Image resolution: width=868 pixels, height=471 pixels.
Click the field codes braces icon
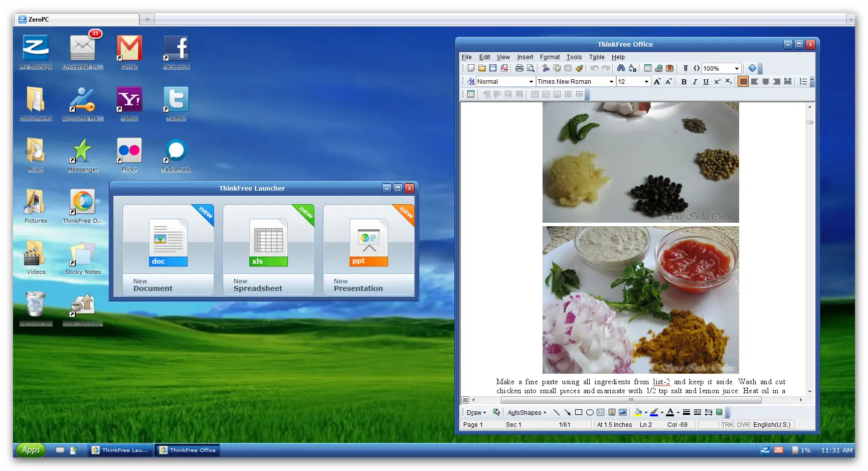click(697, 68)
